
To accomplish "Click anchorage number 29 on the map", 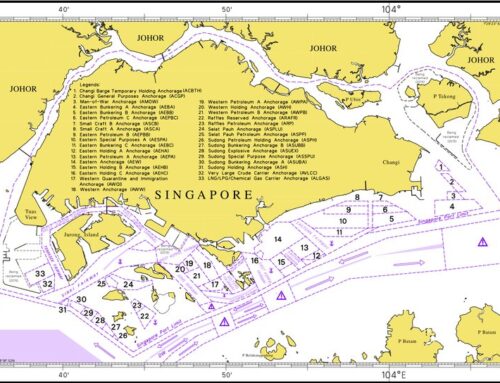I will 88,313.
